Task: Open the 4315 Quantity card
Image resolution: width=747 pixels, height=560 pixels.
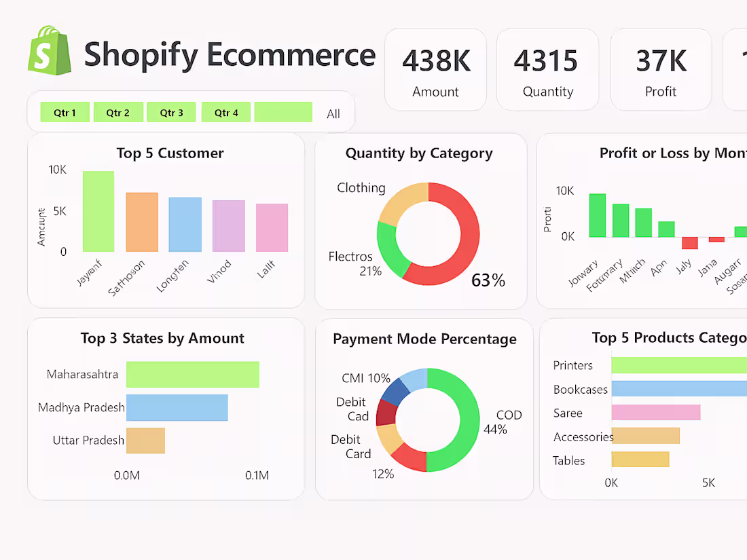Action: tap(547, 68)
